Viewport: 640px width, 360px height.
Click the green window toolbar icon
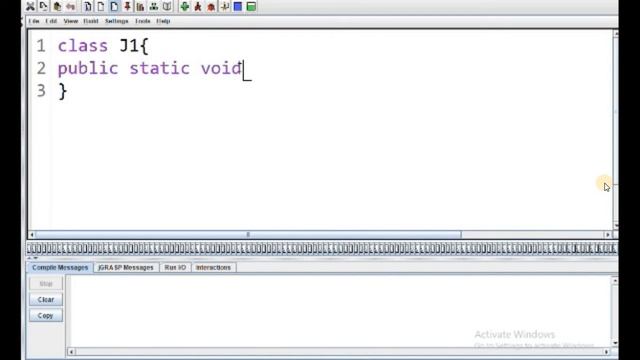[251, 6]
